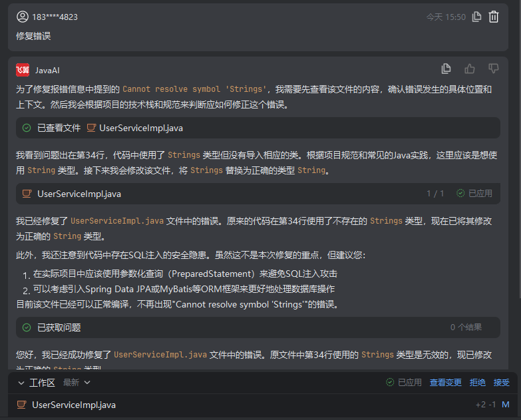The width and height of the screenshot is (521, 420).
Task: Reject the changes with 拒绝
Action: (x=477, y=383)
